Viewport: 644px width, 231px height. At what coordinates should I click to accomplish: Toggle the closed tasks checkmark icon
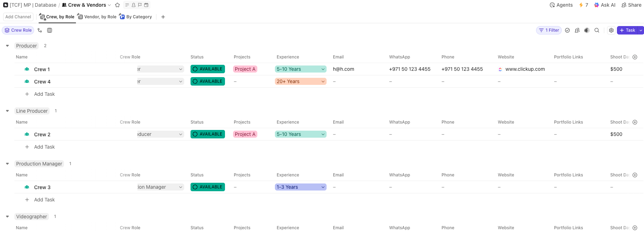(x=567, y=30)
